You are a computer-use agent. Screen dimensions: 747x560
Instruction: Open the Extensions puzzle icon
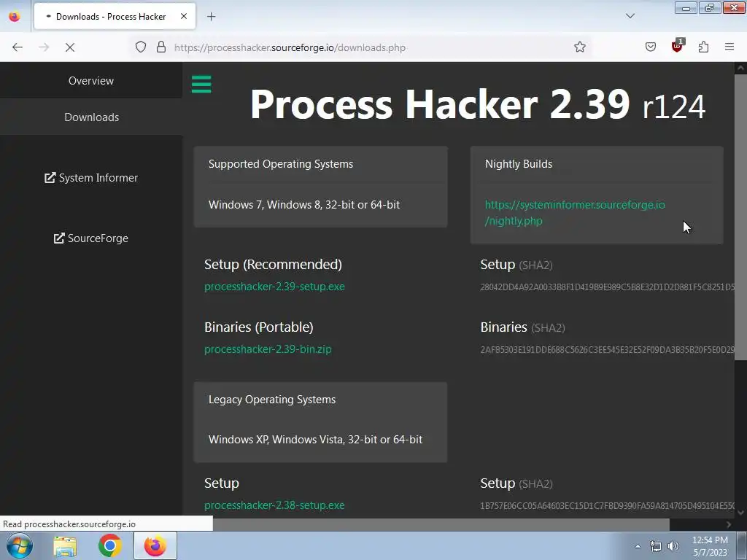click(704, 47)
